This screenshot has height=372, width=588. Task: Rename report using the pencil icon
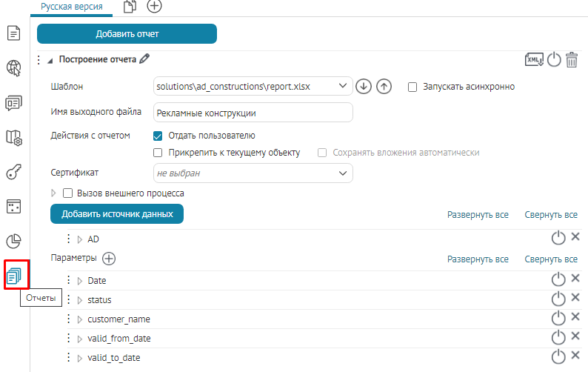click(x=144, y=59)
